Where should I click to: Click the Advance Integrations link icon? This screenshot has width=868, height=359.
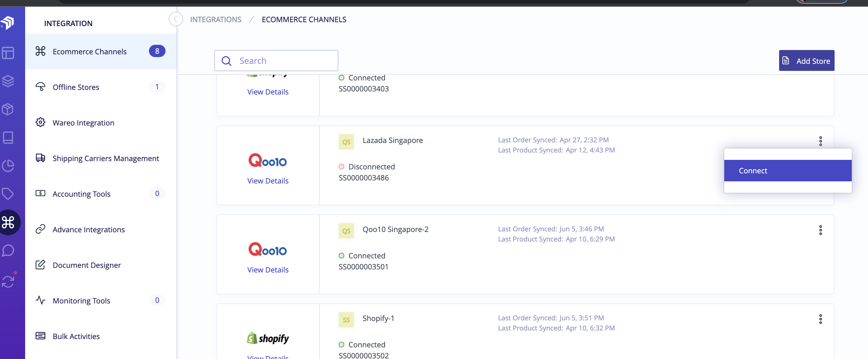click(40, 229)
